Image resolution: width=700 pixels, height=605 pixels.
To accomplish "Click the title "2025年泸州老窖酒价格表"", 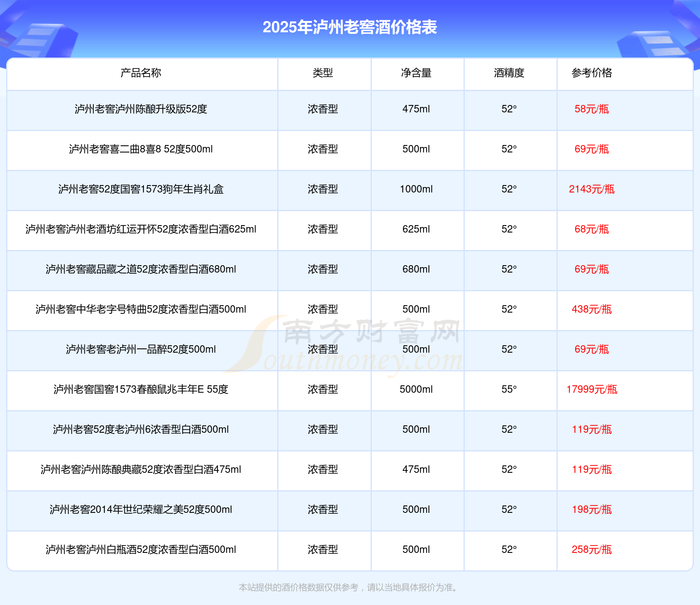I will (350, 27).
